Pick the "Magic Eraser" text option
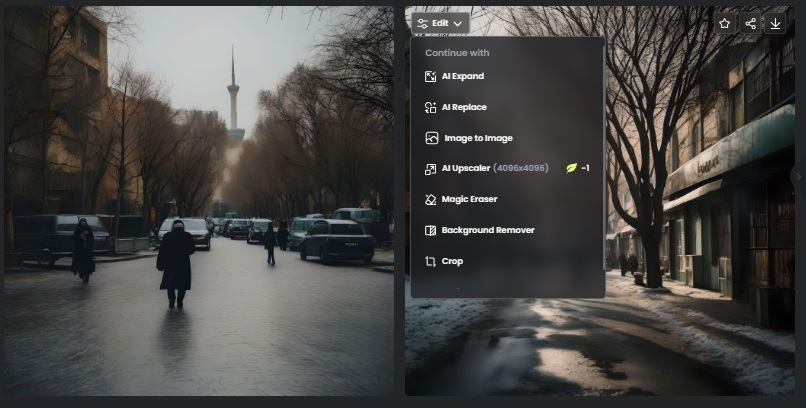Image resolution: width=806 pixels, height=408 pixels. pyautogui.click(x=469, y=199)
